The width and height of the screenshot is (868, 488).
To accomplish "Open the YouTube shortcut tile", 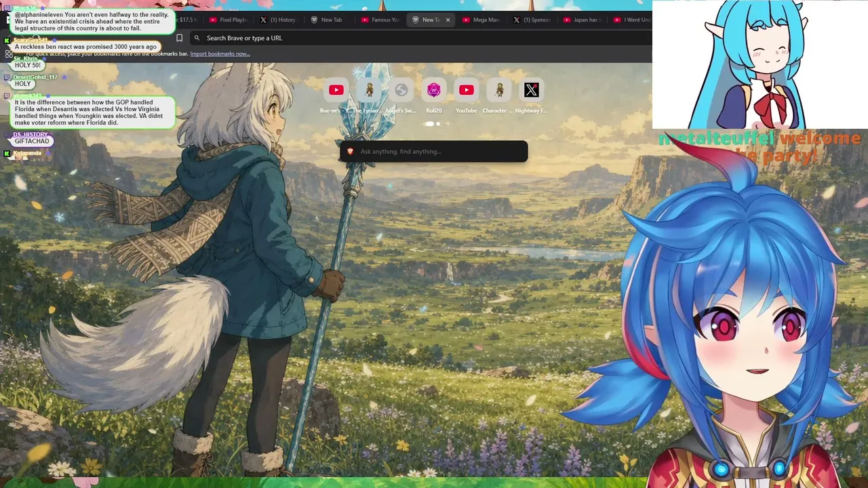I will click(467, 90).
